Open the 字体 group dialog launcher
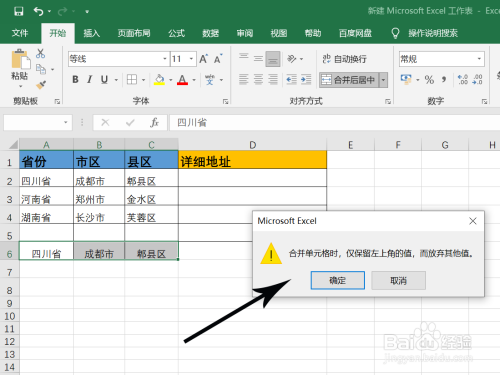The height and width of the screenshot is (375, 500). (x=226, y=101)
